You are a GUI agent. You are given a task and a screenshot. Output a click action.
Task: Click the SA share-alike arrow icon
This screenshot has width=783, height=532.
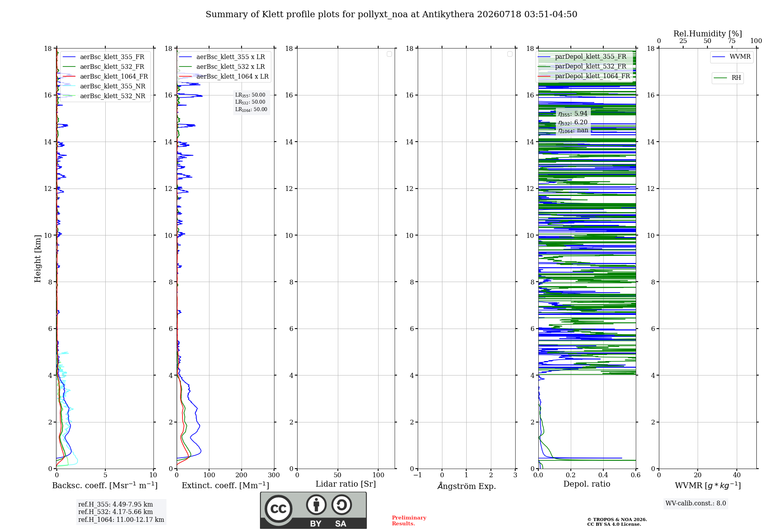(x=341, y=505)
